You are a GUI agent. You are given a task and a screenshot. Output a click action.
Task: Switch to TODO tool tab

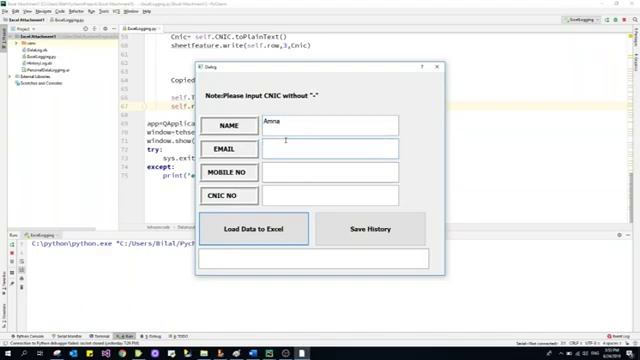tap(178, 336)
